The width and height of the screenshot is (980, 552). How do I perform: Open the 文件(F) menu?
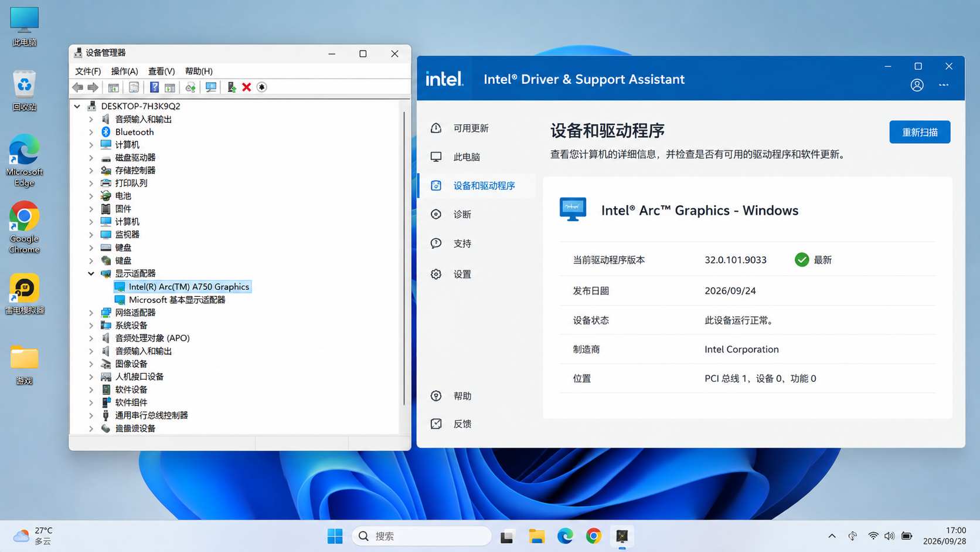click(x=88, y=71)
